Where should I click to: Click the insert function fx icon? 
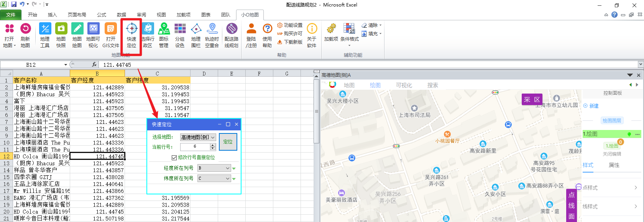click(x=94, y=65)
